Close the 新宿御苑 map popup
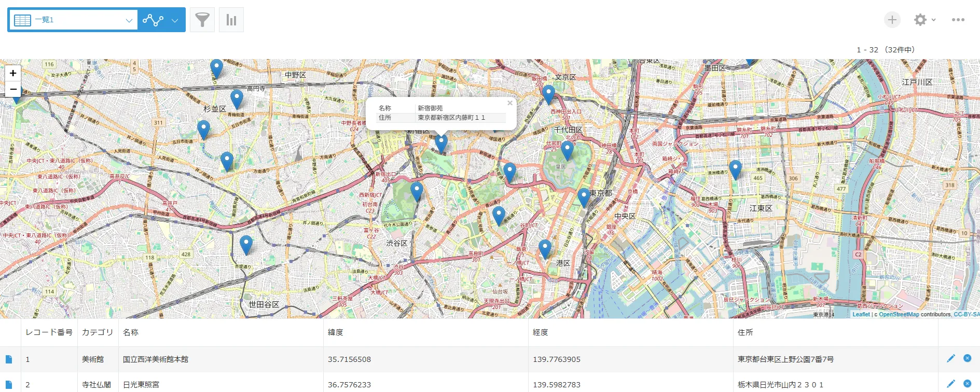 [509, 103]
